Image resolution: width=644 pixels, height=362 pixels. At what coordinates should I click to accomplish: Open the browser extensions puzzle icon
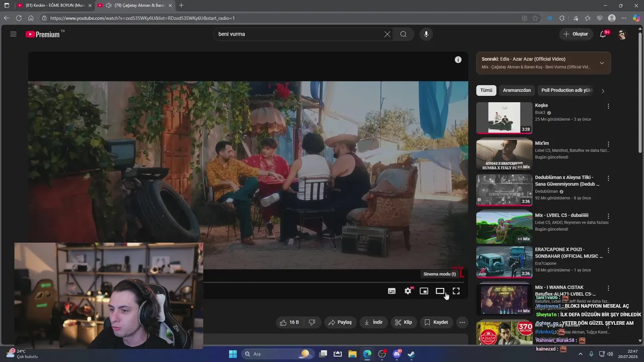(x=562, y=18)
